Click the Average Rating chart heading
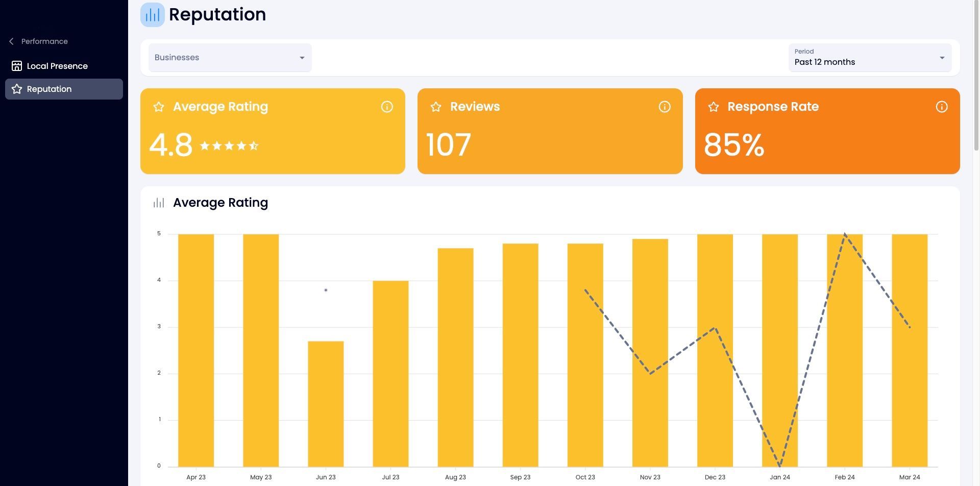This screenshot has height=486, width=980. pyautogui.click(x=220, y=203)
